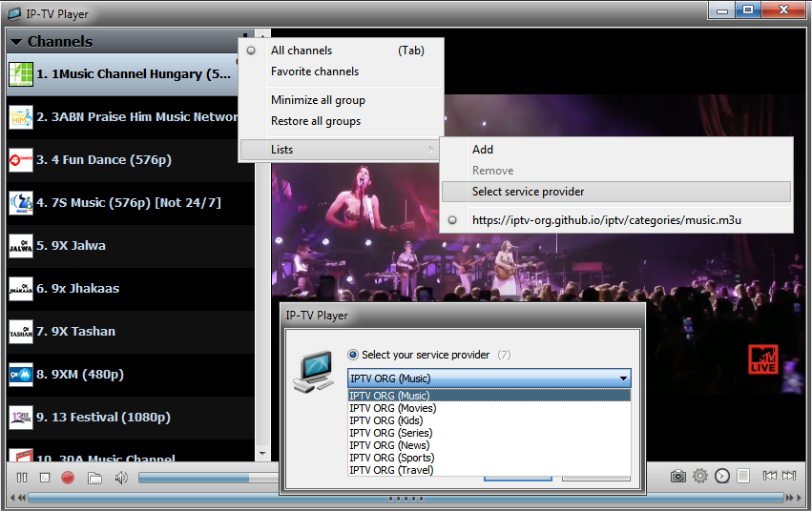Click the 9X Jalwa channel logo

click(x=21, y=246)
